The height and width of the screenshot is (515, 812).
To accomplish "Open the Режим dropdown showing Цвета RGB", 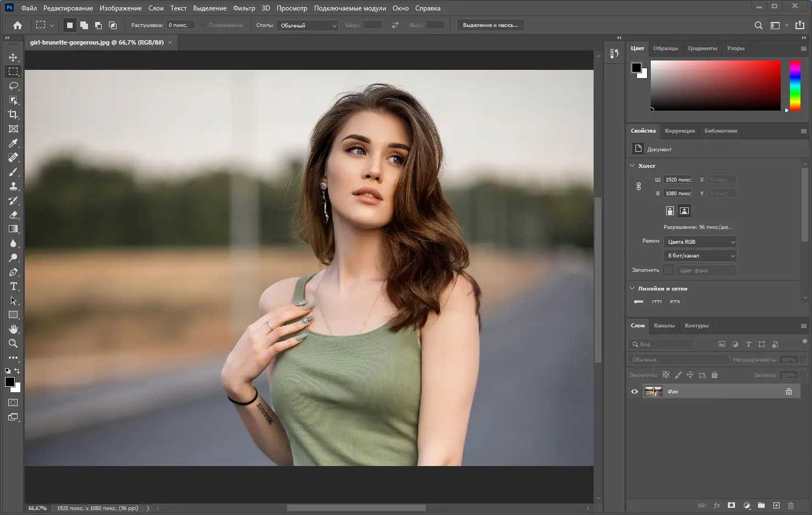I will tap(700, 242).
